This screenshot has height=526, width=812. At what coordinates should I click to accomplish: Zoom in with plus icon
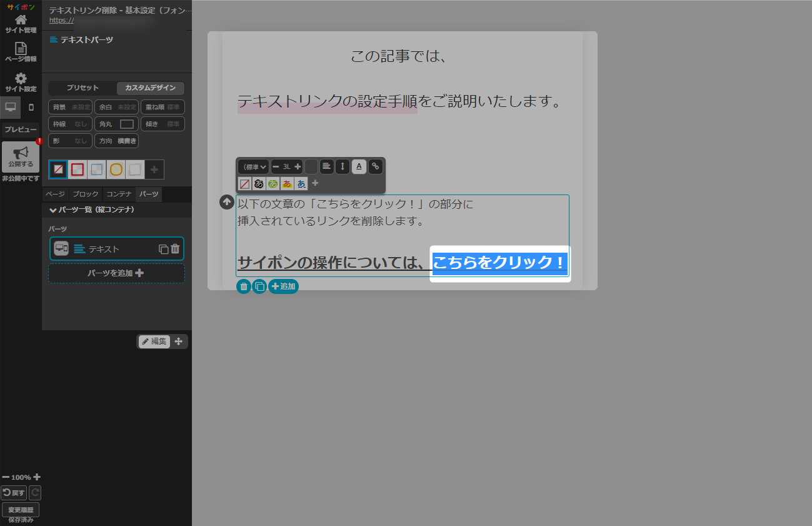coord(37,477)
